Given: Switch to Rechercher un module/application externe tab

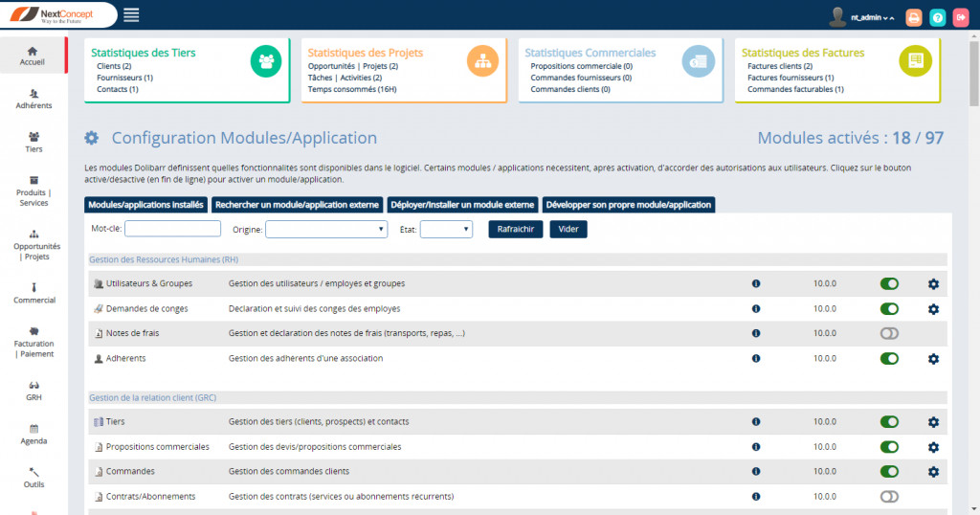Looking at the screenshot, I should 298,205.
